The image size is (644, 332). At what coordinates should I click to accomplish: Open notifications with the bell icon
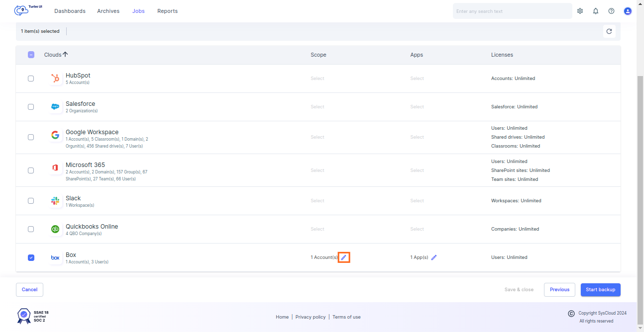pos(596,10)
